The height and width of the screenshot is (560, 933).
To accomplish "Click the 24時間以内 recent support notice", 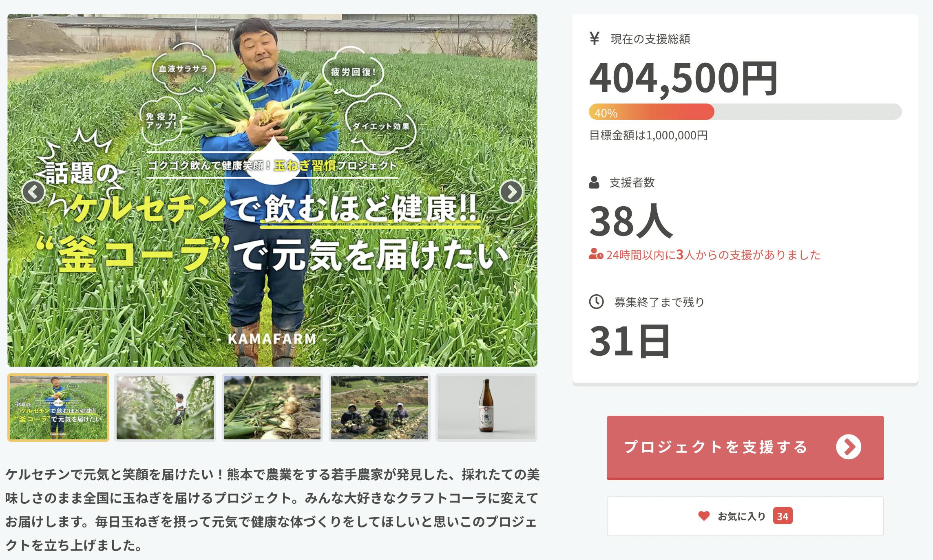I will point(704,255).
